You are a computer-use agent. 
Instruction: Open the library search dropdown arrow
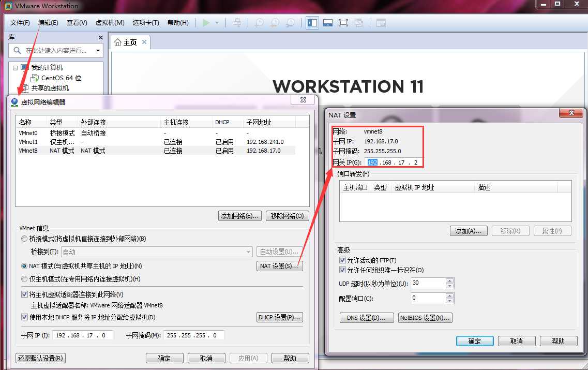pyautogui.click(x=98, y=50)
